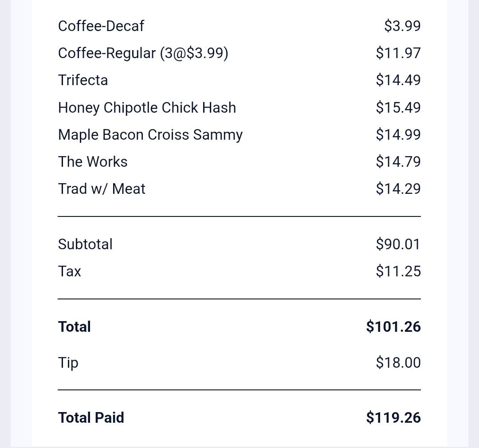Click the Subtotal label

tap(85, 244)
